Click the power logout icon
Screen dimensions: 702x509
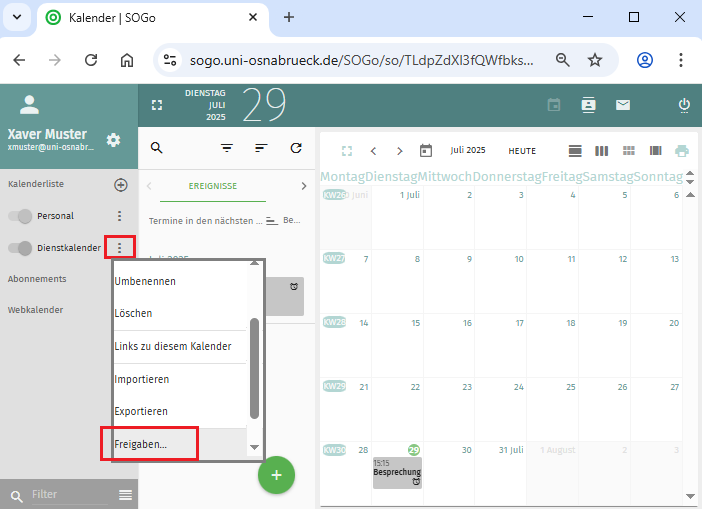[x=684, y=105]
